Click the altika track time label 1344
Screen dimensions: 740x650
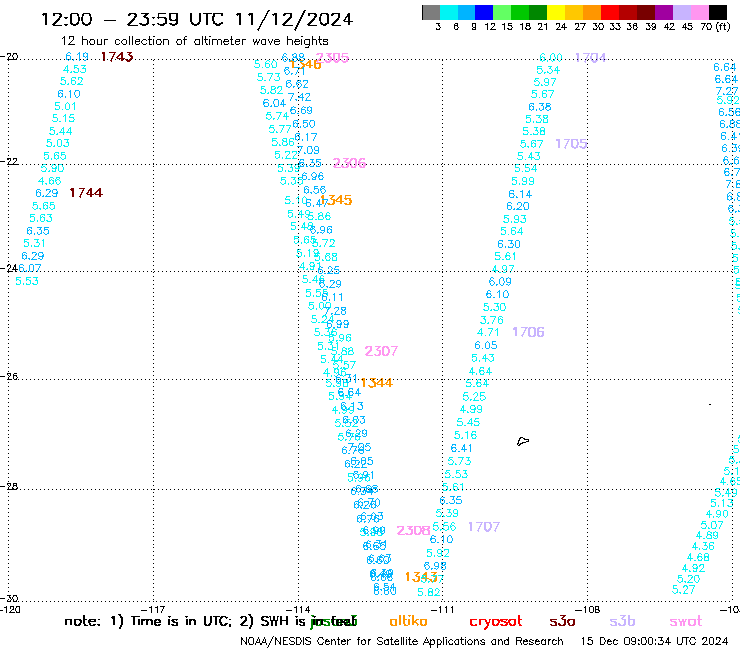click(x=377, y=383)
